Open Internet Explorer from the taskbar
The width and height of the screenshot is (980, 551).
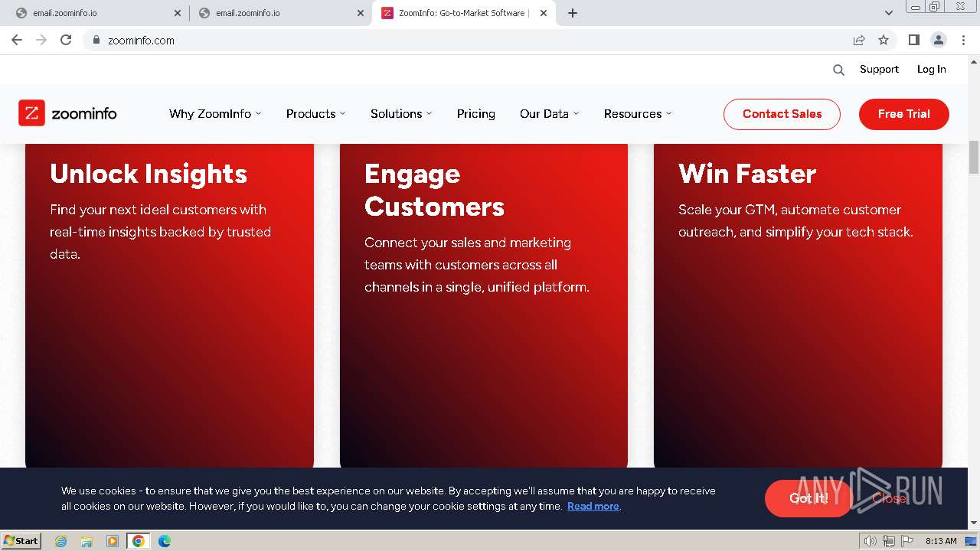point(61,541)
